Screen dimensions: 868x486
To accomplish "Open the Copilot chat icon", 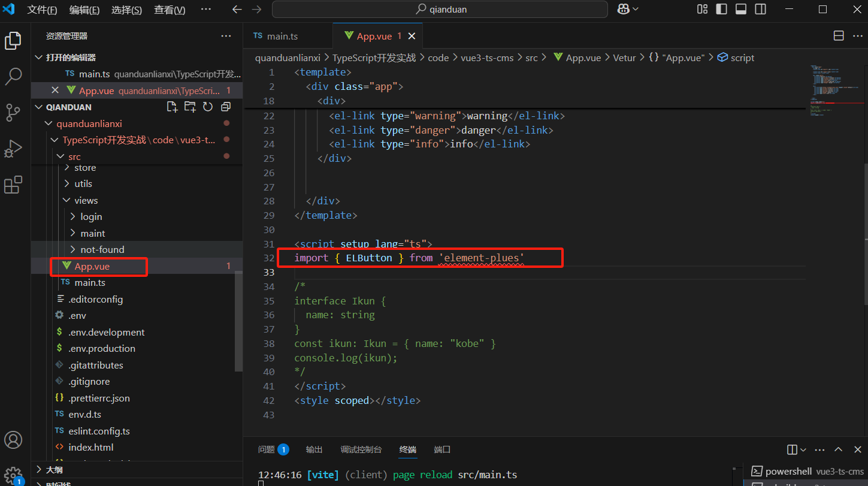I will point(623,9).
